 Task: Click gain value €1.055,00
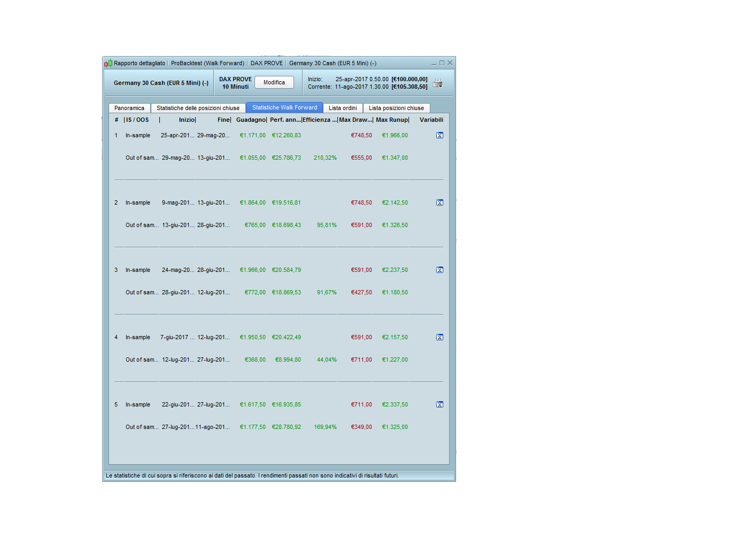253,158
